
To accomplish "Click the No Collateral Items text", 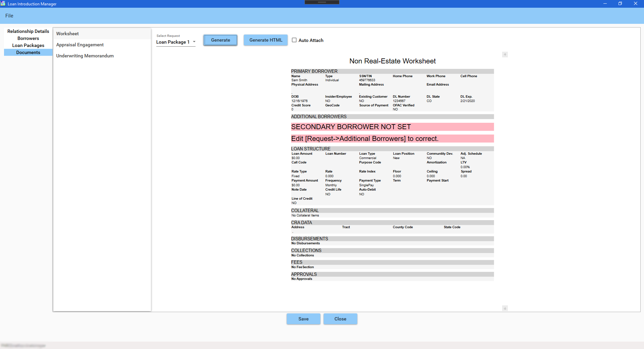I will [x=305, y=215].
